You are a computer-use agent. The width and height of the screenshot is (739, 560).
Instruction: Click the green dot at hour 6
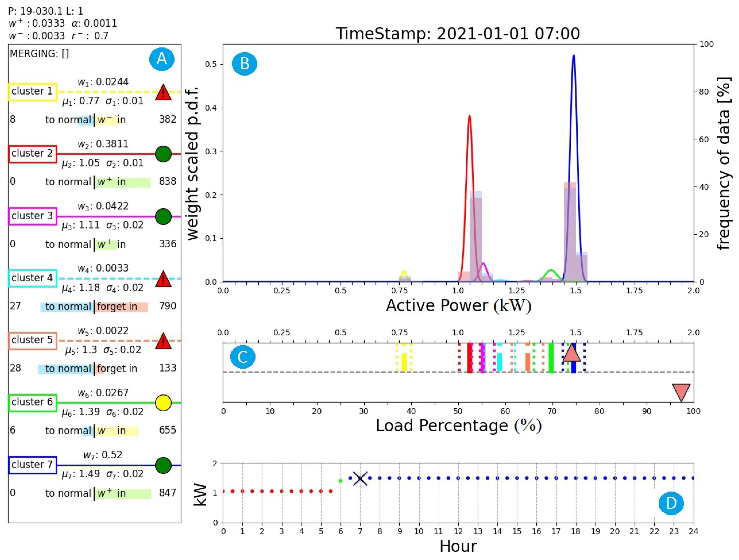(340, 481)
